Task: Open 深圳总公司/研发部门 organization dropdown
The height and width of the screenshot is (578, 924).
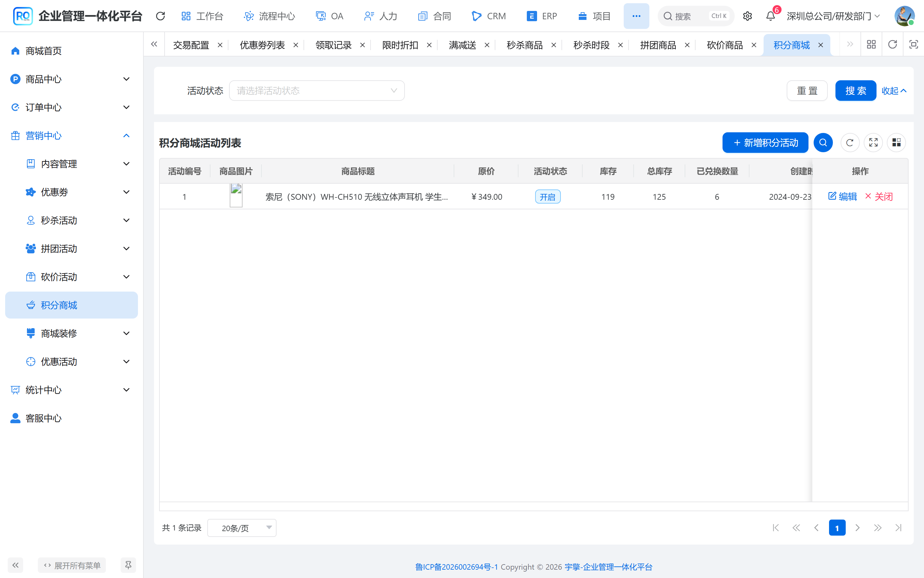Action: tap(833, 16)
